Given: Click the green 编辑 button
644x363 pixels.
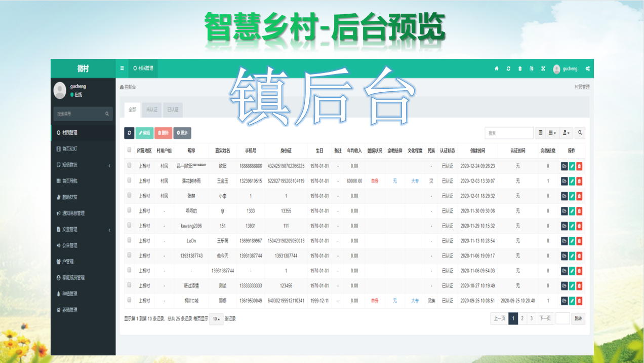Looking at the screenshot, I should point(144,133).
